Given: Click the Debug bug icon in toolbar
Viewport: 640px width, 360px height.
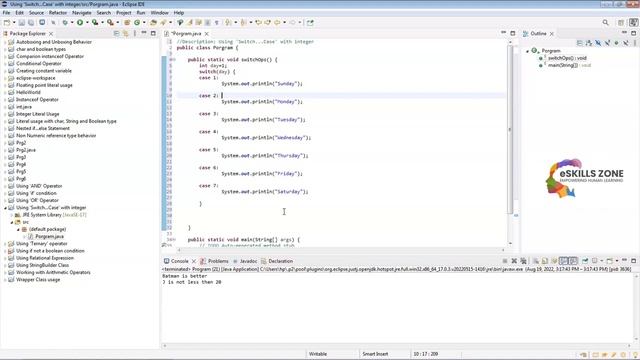Looking at the screenshot, I should pos(65,22).
